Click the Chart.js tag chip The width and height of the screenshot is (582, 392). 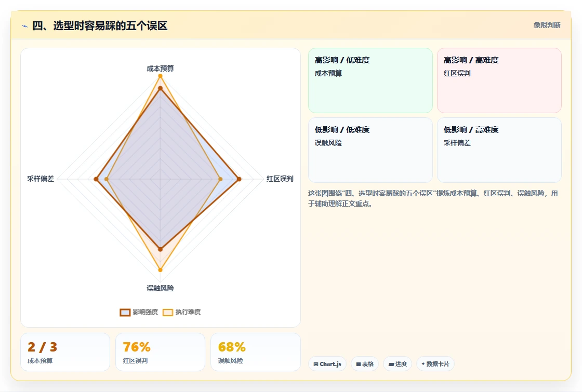tap(327, 364)
